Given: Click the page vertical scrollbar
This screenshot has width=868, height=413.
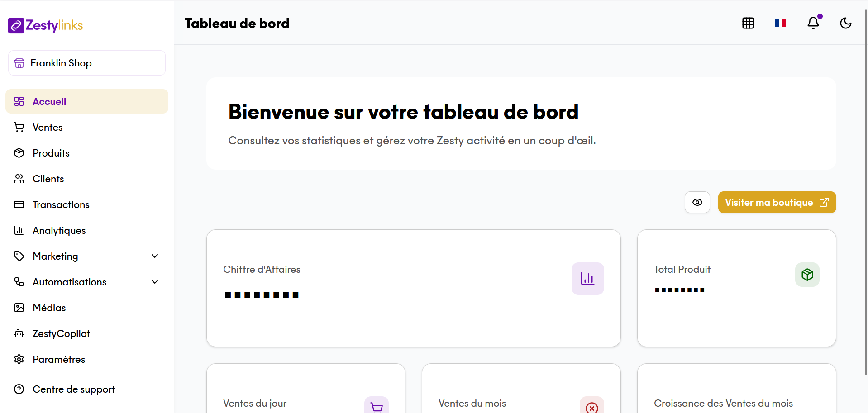Looking at the screenshot, I should tap(866, 190).
